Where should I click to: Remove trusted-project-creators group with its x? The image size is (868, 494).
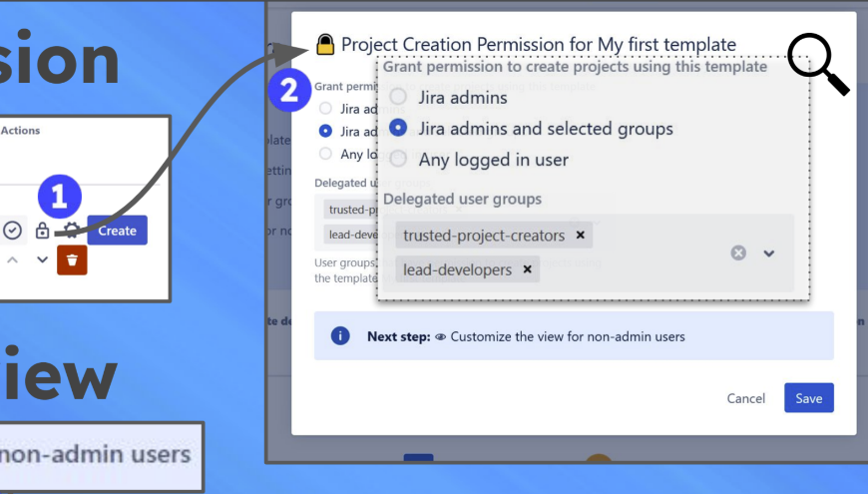click(x=580, y=235)
